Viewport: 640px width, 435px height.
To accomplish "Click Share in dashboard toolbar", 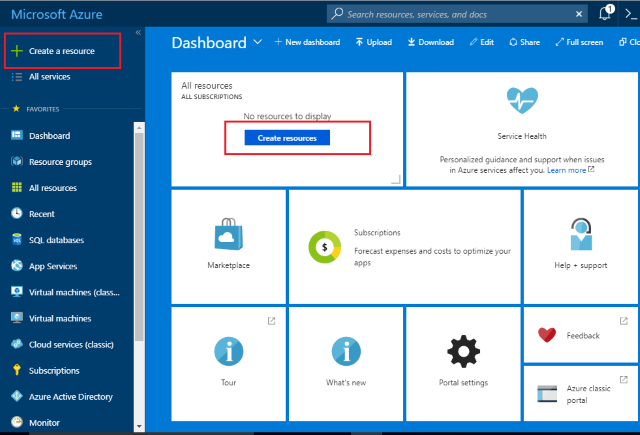I will (x=524, y=42).
